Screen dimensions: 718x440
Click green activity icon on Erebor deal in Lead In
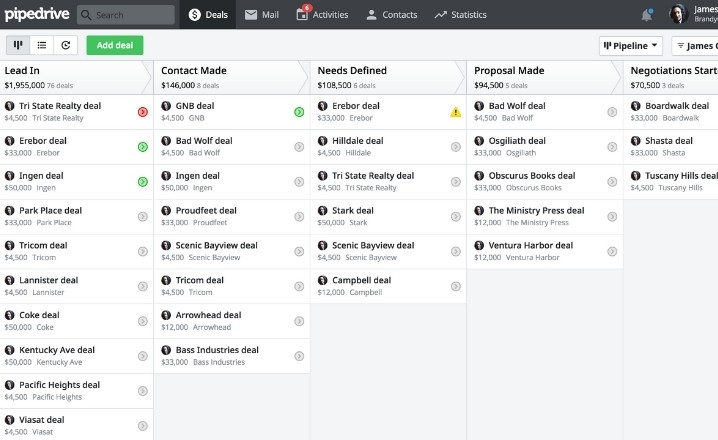pyautogui.click(x=143, y=147)
